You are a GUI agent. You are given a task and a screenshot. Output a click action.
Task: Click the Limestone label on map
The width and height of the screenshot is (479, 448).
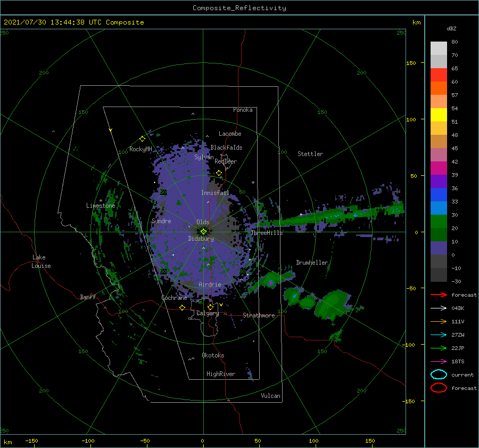[x=101, y=206]
